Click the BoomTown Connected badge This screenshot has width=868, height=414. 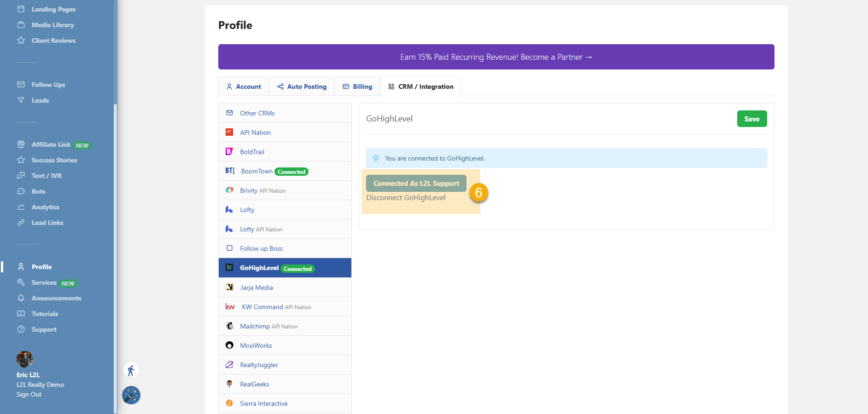pyautogui.click(x=291, y=172)
